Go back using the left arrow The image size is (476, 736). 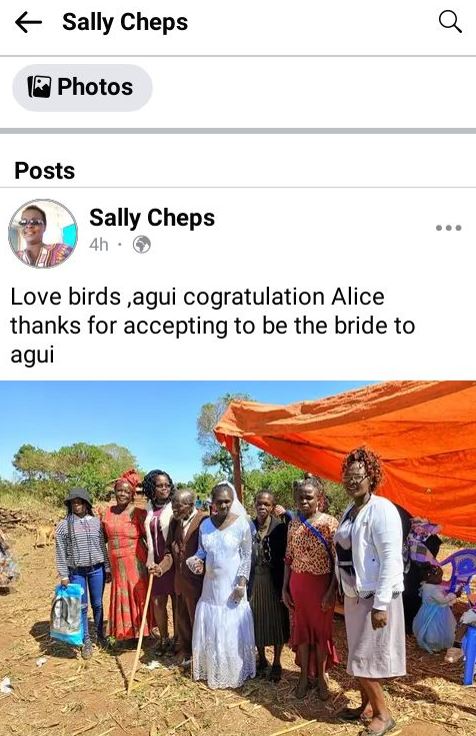pos(28,22)
